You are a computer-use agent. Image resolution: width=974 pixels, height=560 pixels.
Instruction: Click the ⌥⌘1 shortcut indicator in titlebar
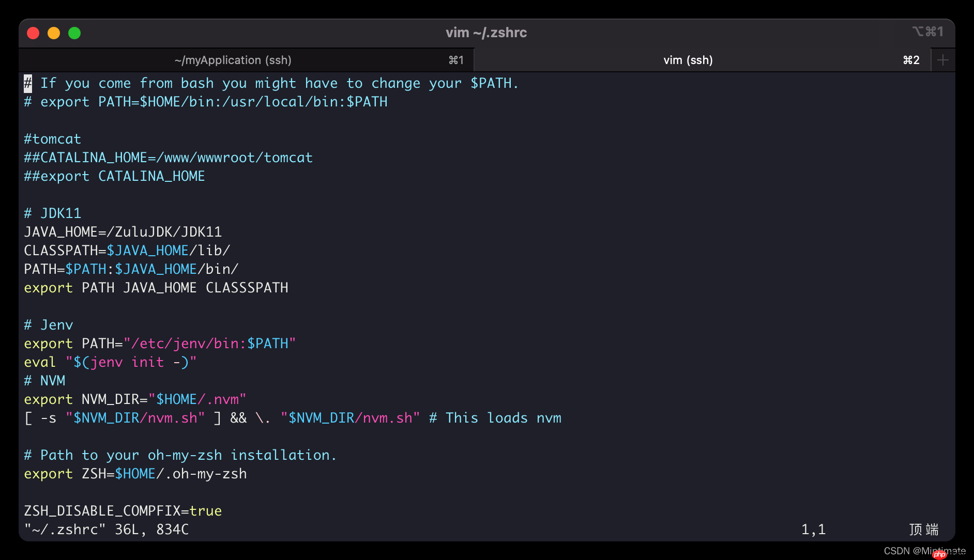tap(927, 32)
